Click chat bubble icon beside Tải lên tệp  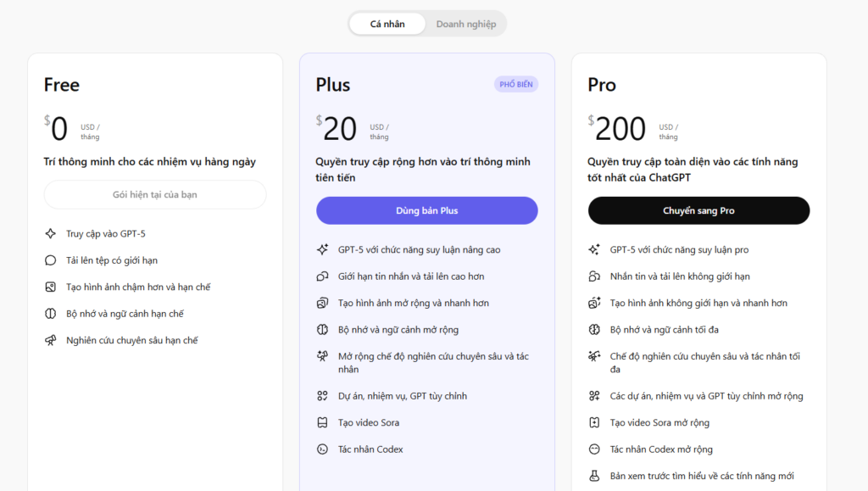(50, 260)
